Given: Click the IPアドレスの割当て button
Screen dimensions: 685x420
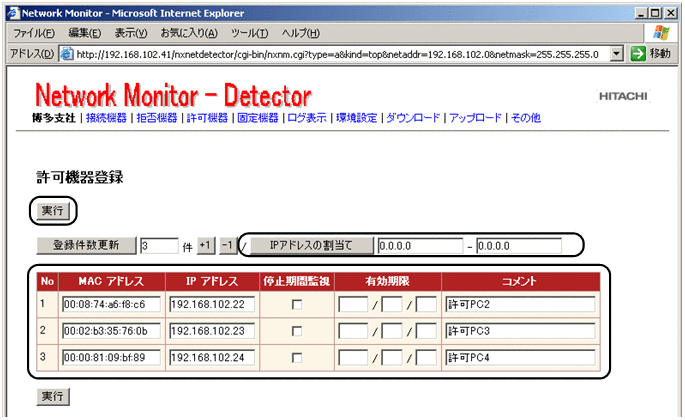Looking at the screenshot, I should pos(311,245).
